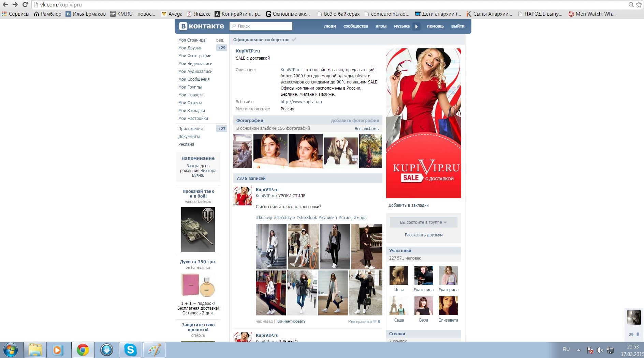Open the люди header menu
Screen dimensions: 644x358
click(x=330, y=26)
